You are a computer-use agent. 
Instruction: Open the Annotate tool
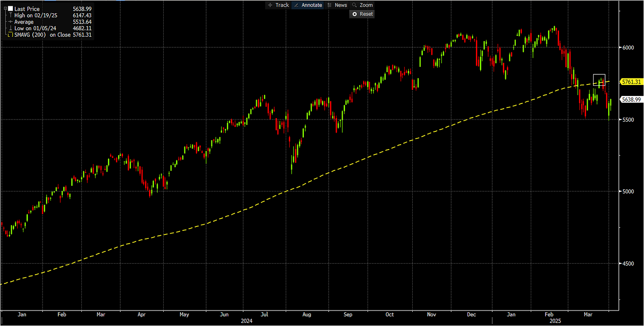tap(308, 5)
